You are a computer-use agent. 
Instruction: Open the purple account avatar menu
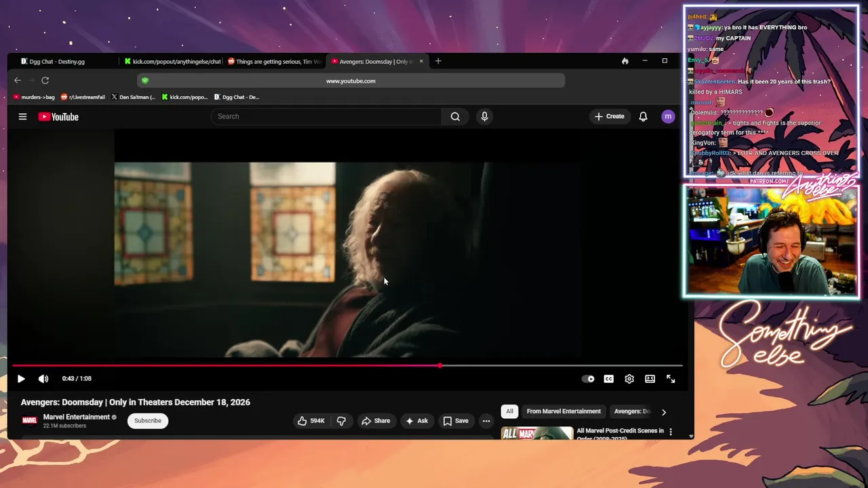tap(668, 117)
